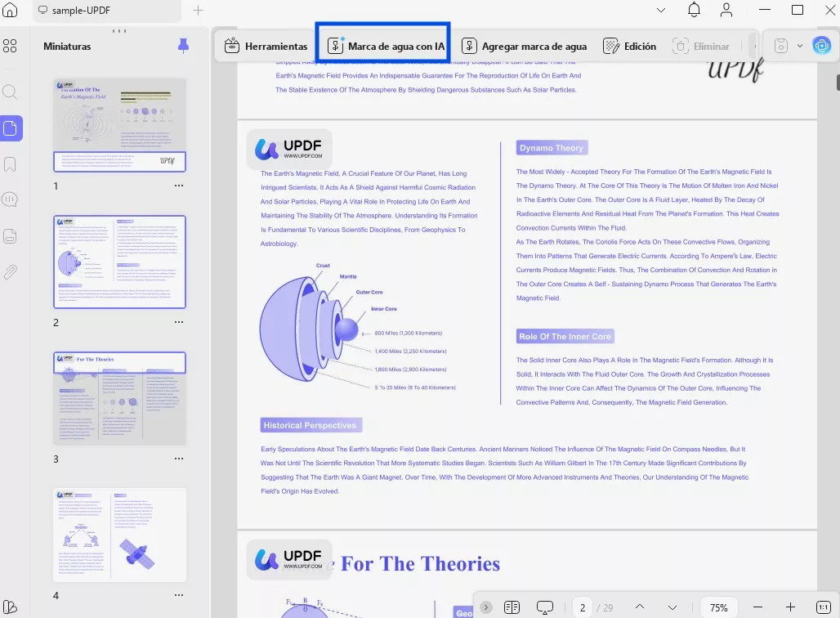Open the notifications bell icon
840x618 pixels.
[694, 10]
